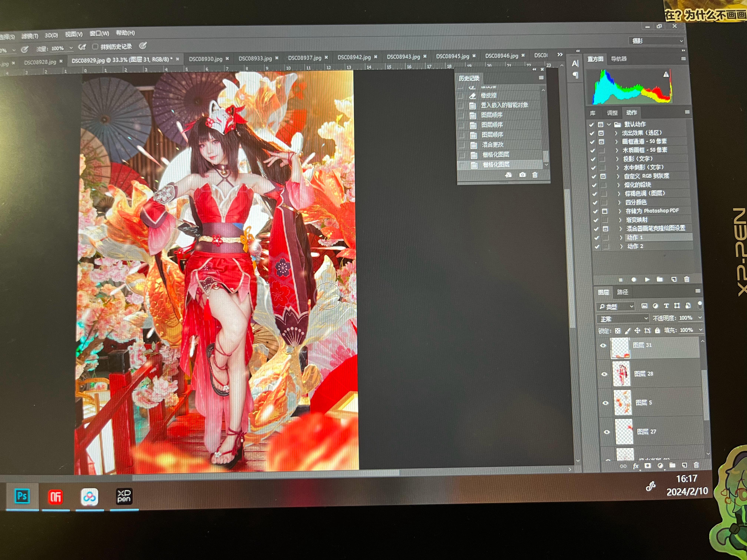Open the 摄影 workspace dropdown
The image size is (747, 560).
point(656,41)
